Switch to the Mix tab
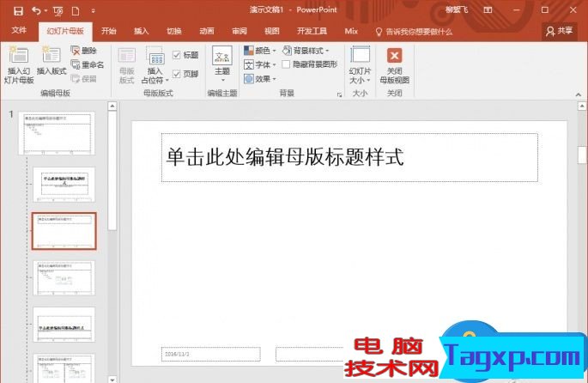 tap(351, 31)
